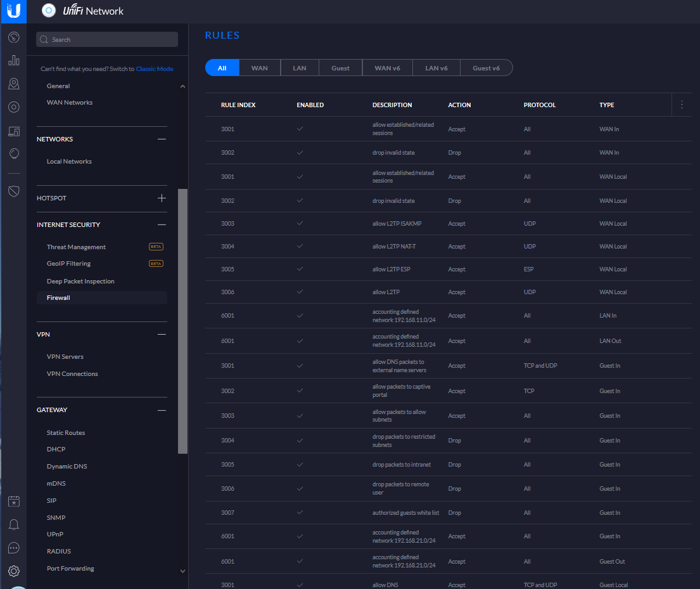
Task: Toggle the enabled checkmark for drop packets to intranet
Action: (x=300, y=465)
